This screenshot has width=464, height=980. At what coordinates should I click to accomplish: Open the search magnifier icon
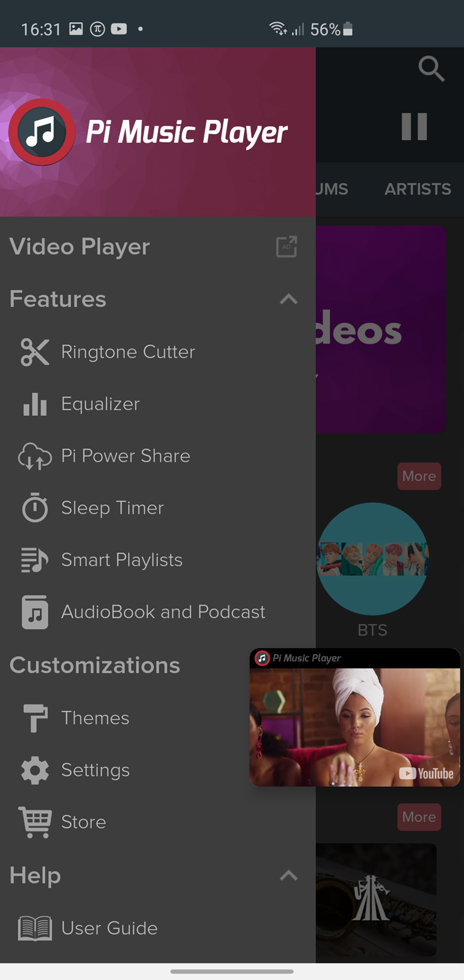(x=431, y=69)
